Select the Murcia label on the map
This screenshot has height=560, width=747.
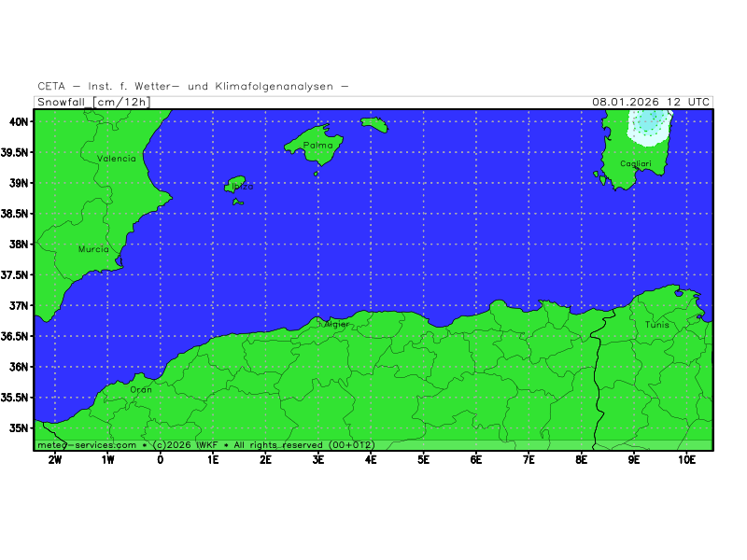93,250
